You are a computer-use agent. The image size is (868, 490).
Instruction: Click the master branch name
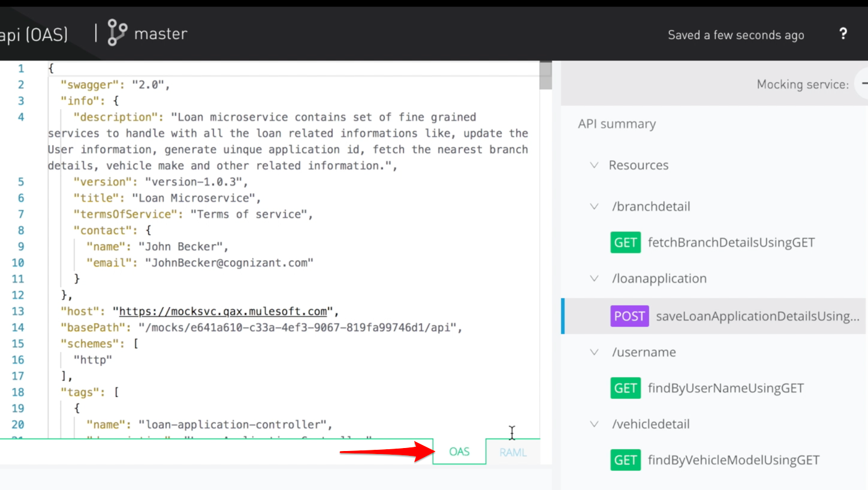(x=161, y=33)
